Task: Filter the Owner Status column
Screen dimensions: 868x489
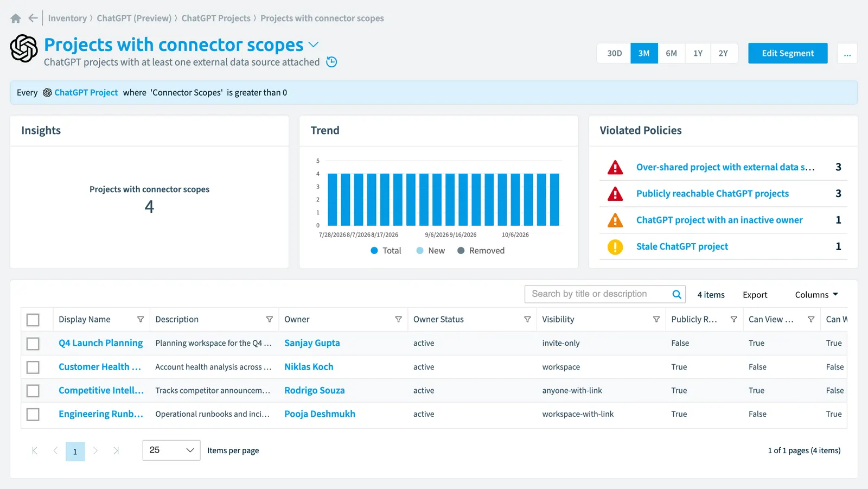Action: click(527, 320)
